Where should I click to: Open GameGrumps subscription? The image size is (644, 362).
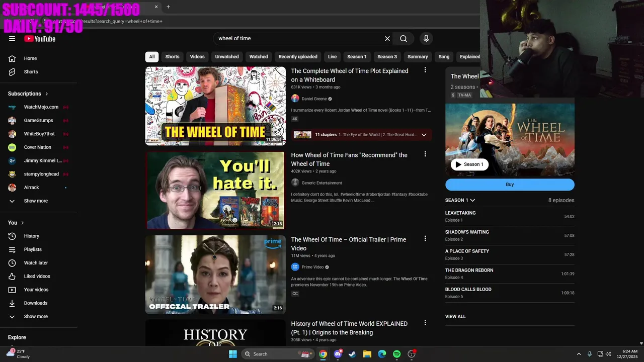pyautogui.click(x=39, y=121)
